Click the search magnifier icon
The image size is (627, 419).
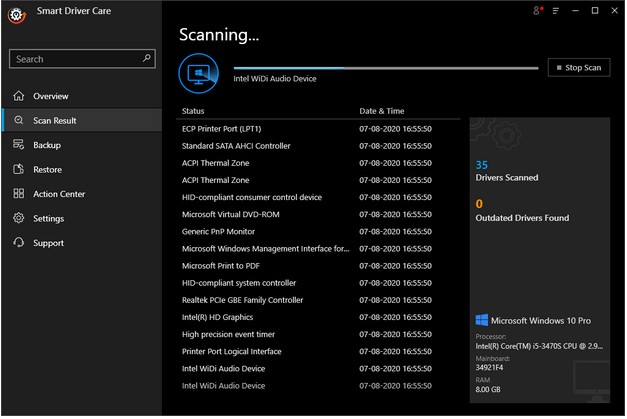147,59
